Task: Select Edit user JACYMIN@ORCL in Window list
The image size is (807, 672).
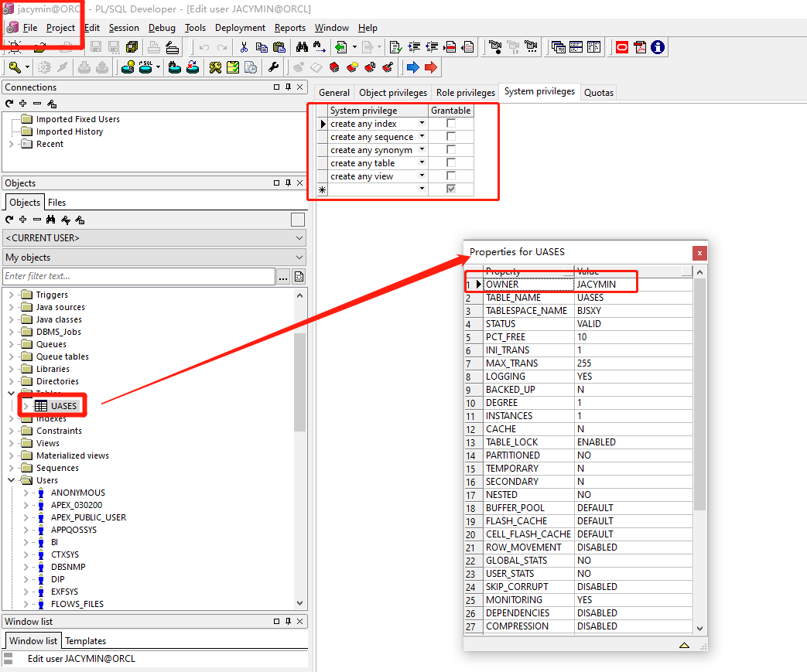Action: pos(81,659)
